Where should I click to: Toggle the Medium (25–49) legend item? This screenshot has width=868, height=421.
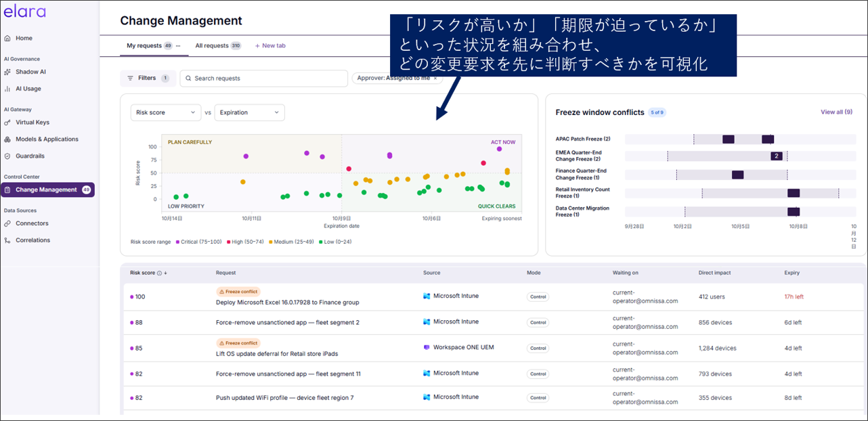[292, 242]
